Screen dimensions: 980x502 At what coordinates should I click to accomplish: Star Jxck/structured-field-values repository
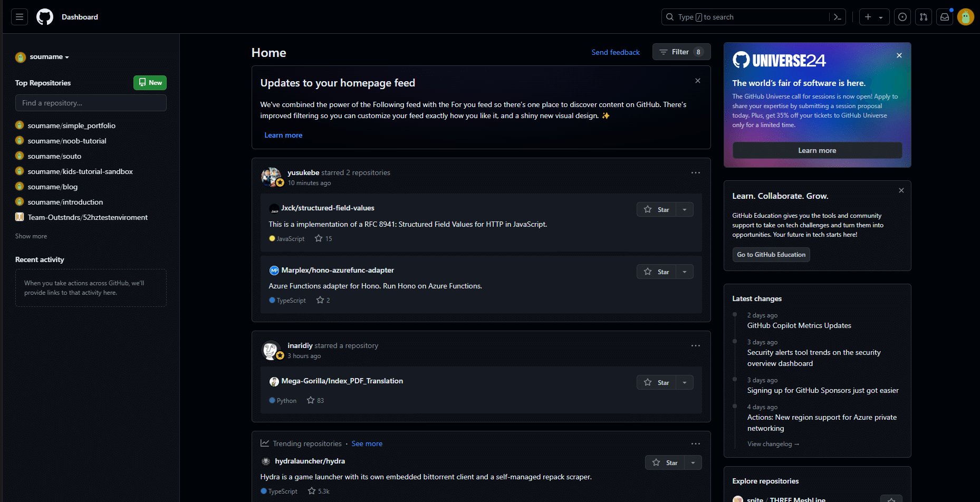[656, 209]
